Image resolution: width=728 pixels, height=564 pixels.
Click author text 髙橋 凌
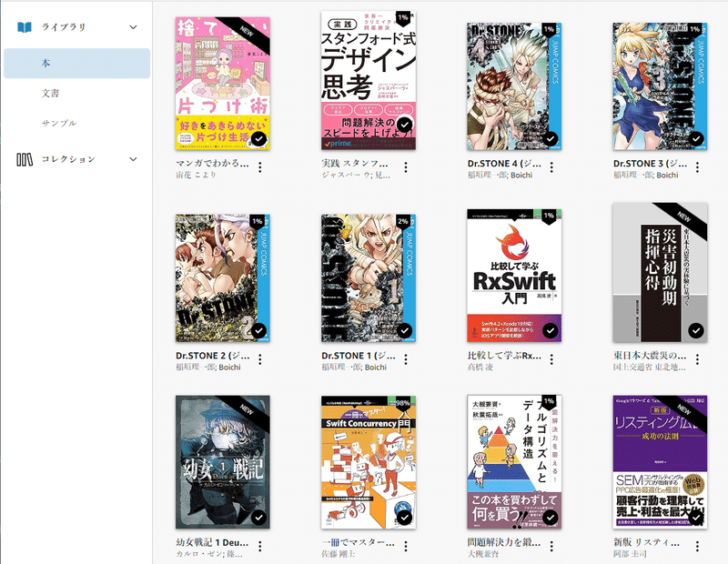pos(480,368)
